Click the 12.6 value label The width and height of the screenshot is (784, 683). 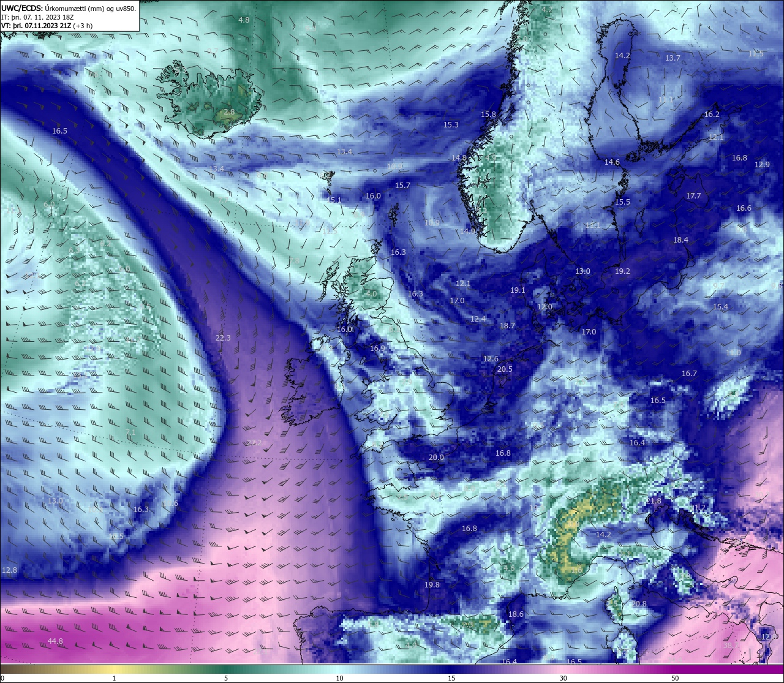pos(491,359)
